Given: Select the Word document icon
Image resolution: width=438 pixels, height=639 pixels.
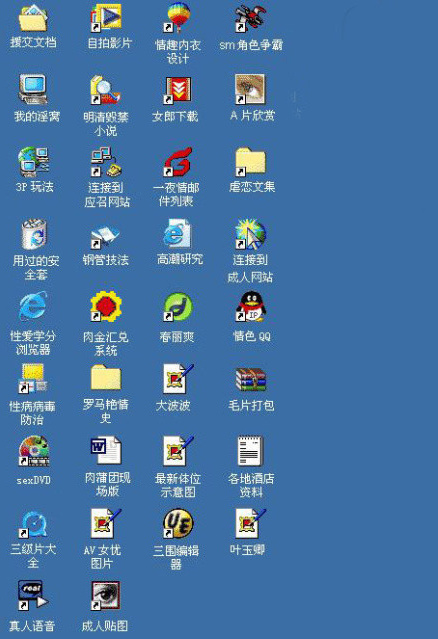Looking at the screenshot, I should 106,450.
